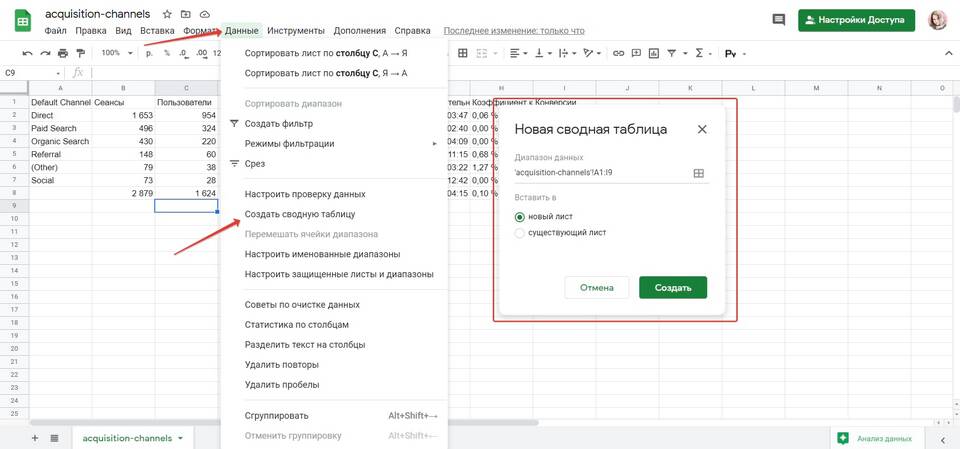Viewport: 960px width, 449px height.
Task: Check the cloud save status icon
Action: click(x=204, y=13)
